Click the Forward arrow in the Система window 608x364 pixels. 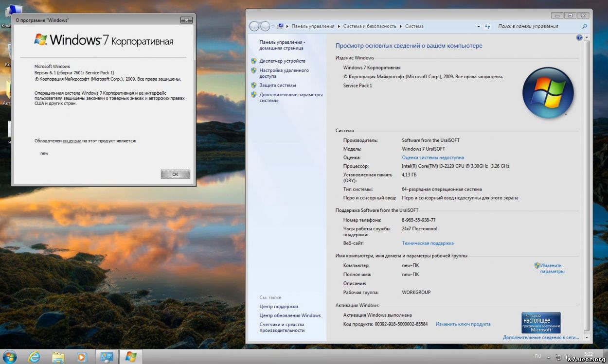tap(265, 26)
